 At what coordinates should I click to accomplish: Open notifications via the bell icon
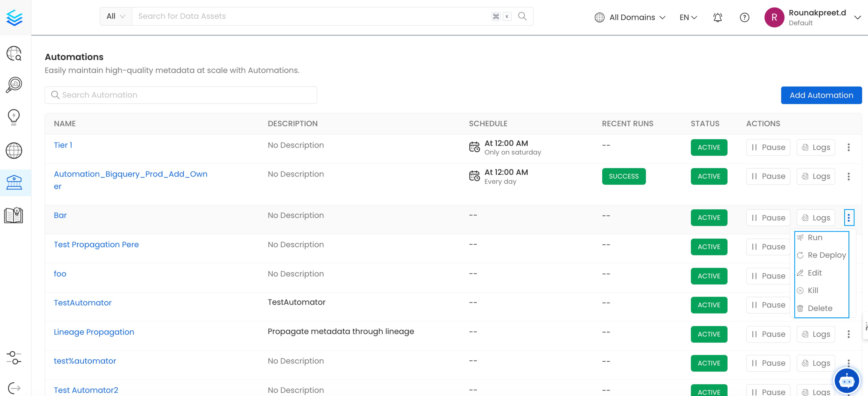[717, 17]
